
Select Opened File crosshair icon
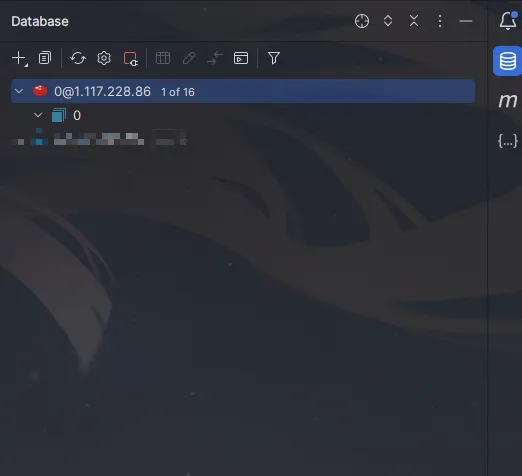pyautogui.click(x=362, y=21)
